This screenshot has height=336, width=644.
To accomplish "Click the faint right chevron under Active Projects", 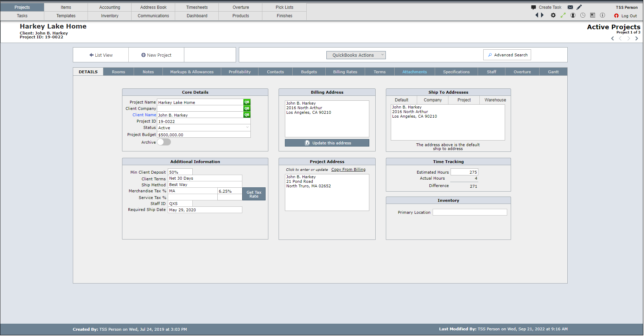I will click(629, 38).
